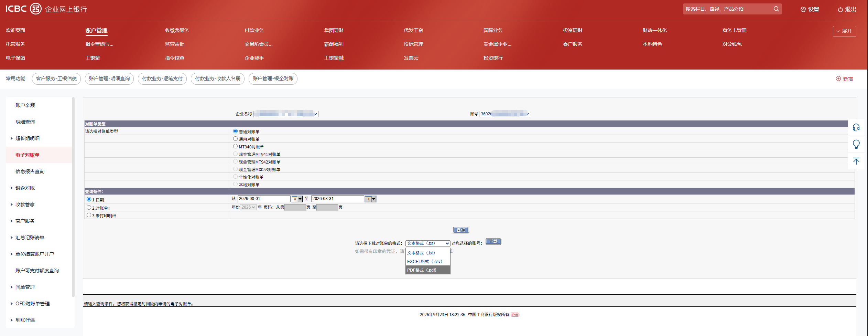The width and height of the screenshot is (868, 336).
Task: Open 明细查询 in the sidebar
Action: click(25, 122)
